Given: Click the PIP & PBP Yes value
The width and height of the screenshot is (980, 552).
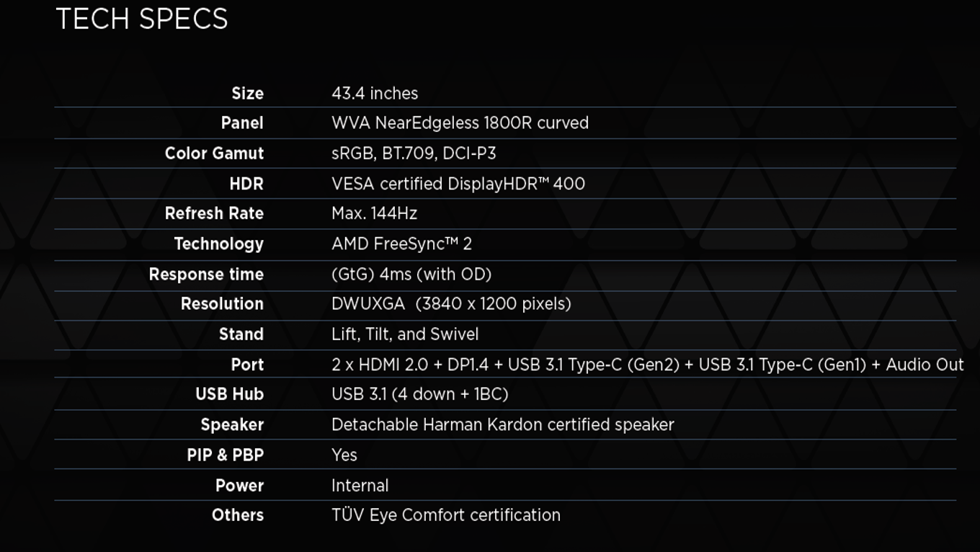Looking at the screenshot, I should coord(344,455).
